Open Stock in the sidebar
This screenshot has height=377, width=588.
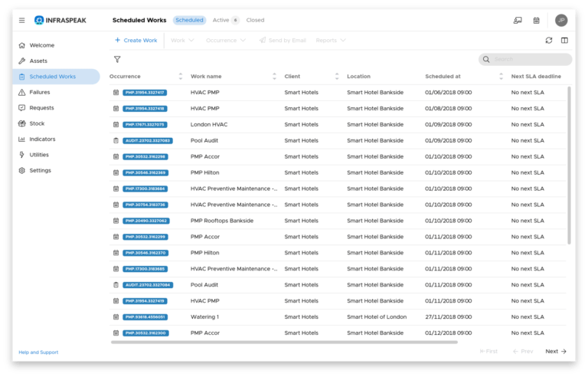pos(37,123)
